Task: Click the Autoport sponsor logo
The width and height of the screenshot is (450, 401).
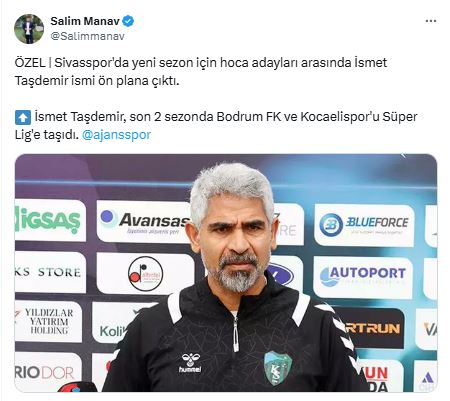Action: coord(363,277)
